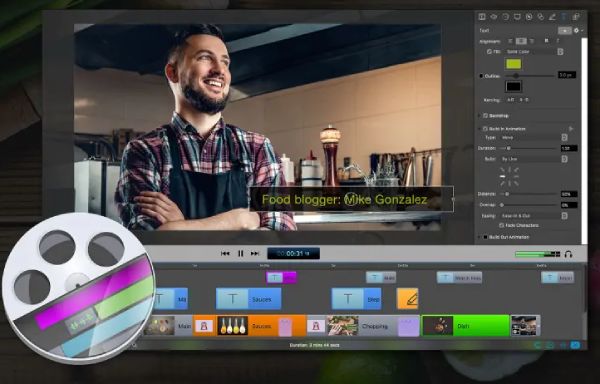Toggle the Fill checkbox
This screenshot has height=384, width=600.
[489, 52]
